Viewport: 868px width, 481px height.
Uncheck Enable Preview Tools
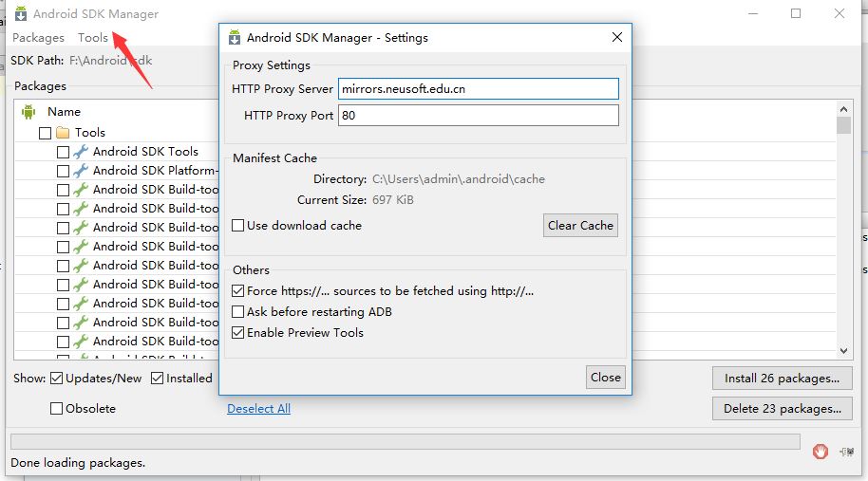pos(238,333)
